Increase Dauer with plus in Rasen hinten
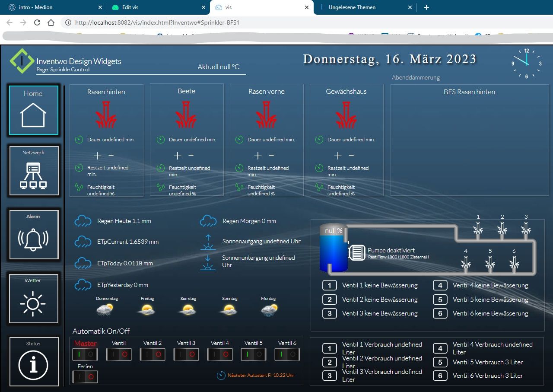Viewport: 553px width, 392px height. [98, 156]
